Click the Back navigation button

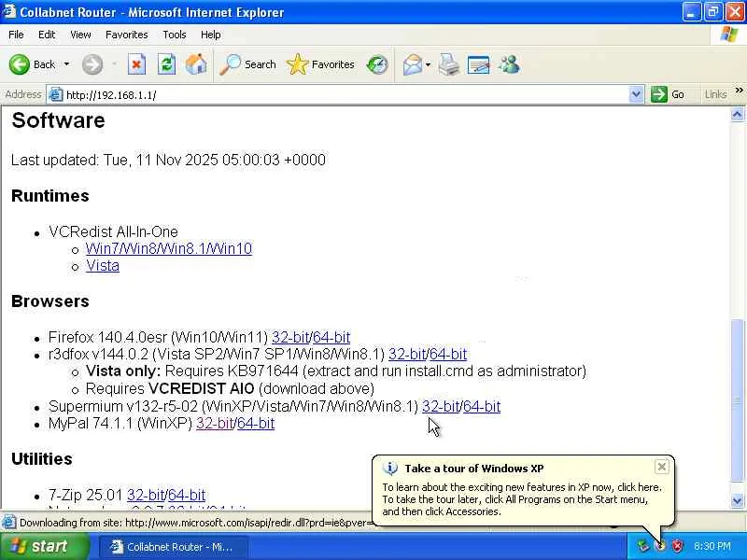tap(33, 64)
